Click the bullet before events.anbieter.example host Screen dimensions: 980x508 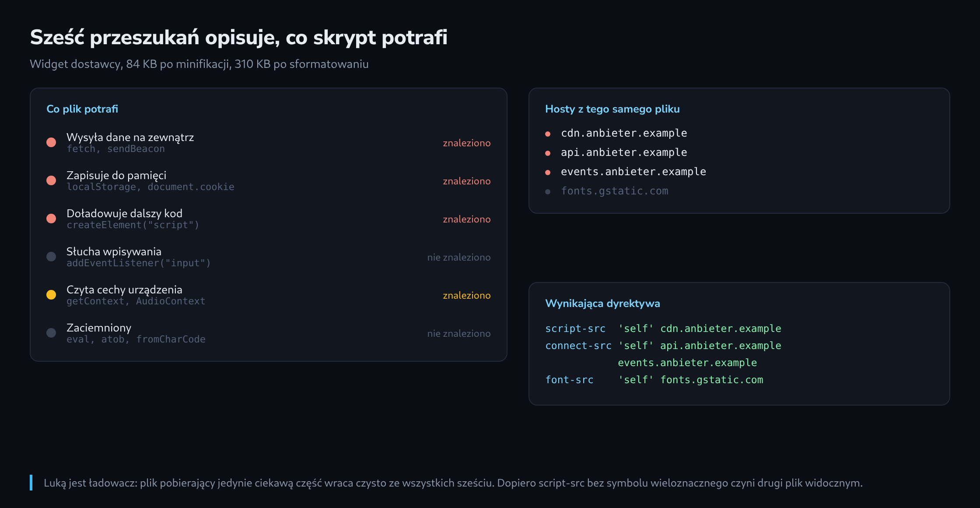coord(548,173)
